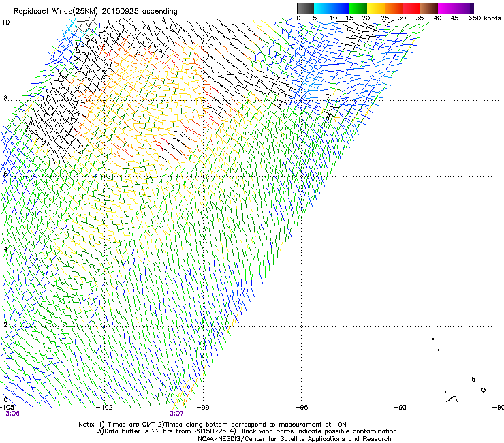This screenshot has width=504, height=443.
Task: Click the NOAA/NESDIS credit line
Action: click(x=294, y=439)
